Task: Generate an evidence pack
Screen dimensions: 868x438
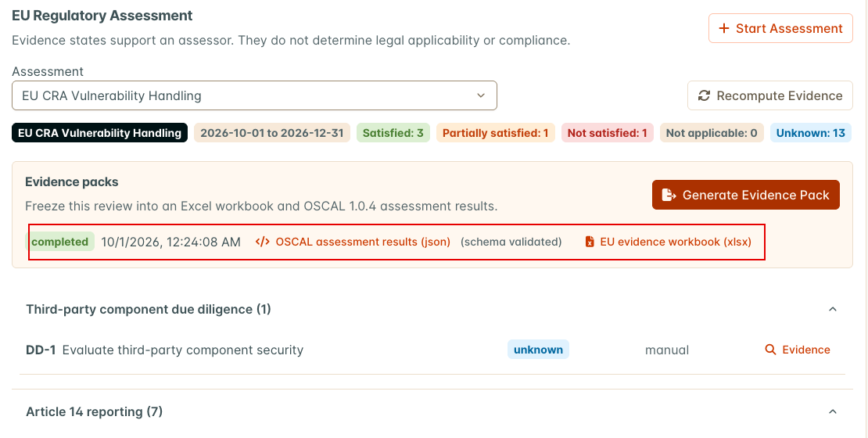Action: tap(746, 195)
